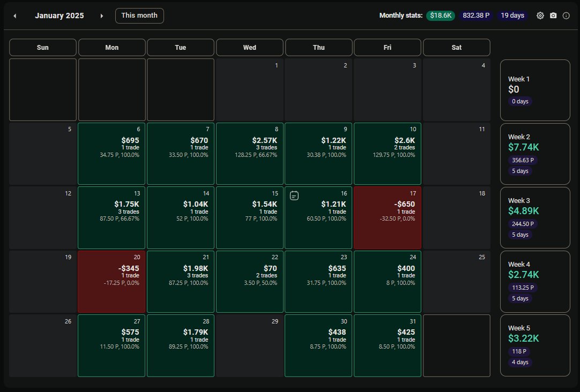The height and width of the screenshot is (392, 580).
Task: Go to the next month arrow
Action: [102, 16]
